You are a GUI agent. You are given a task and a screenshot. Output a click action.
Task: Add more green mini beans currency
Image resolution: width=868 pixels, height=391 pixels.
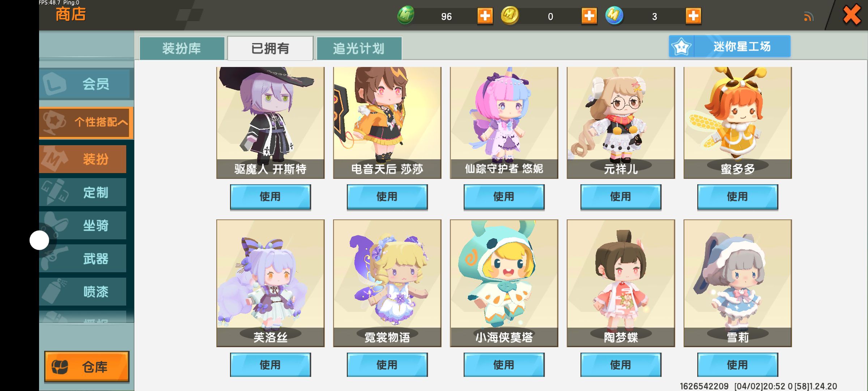(485, 16)
